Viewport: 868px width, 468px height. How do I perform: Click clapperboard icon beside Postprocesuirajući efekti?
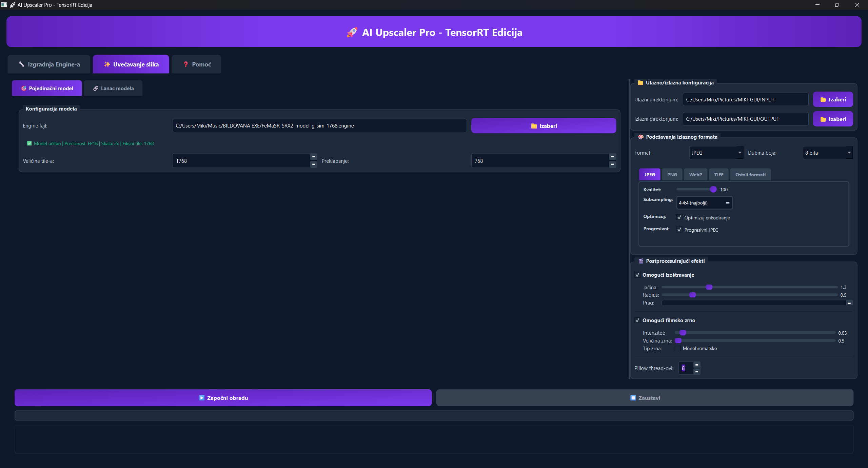pos(641,261)
